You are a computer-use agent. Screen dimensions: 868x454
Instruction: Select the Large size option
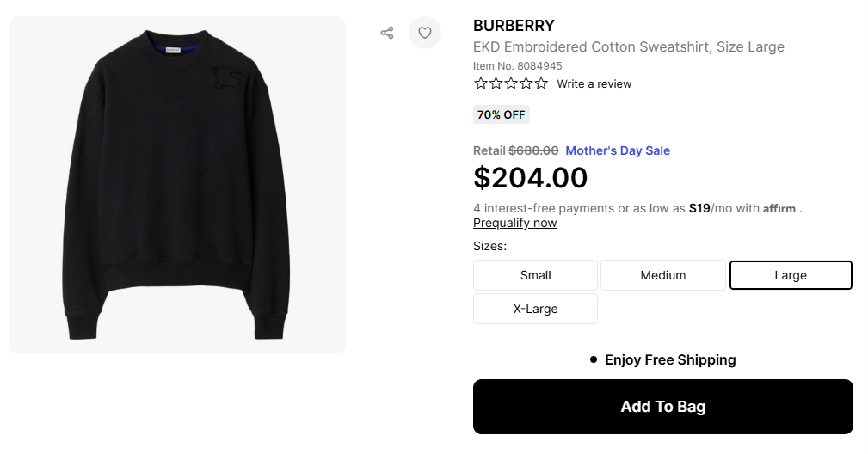click(791, 275)
